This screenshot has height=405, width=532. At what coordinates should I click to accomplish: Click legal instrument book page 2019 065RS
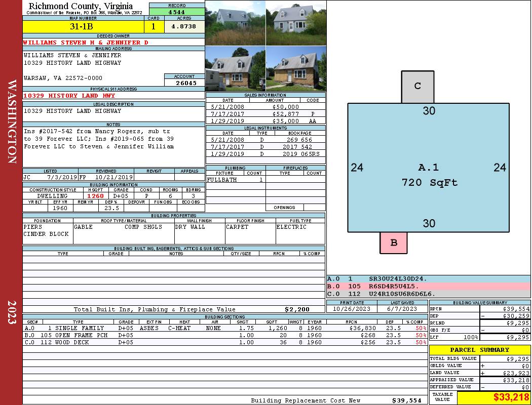tap(301, 154)
